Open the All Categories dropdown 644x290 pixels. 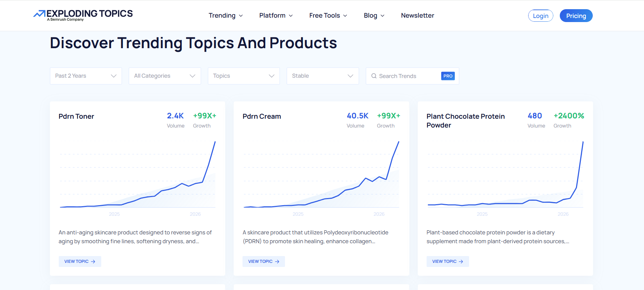pyautogui.click(x=165, y=76)
